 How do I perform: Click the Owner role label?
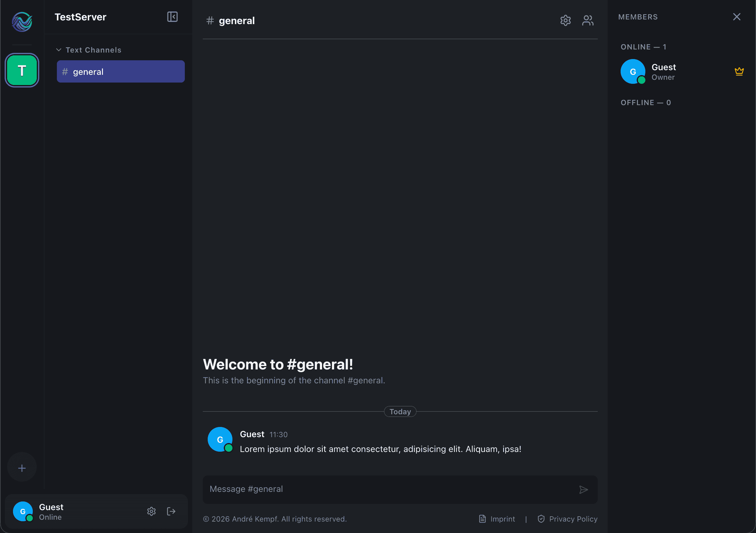pyautogui.click(x=663, y=77)
